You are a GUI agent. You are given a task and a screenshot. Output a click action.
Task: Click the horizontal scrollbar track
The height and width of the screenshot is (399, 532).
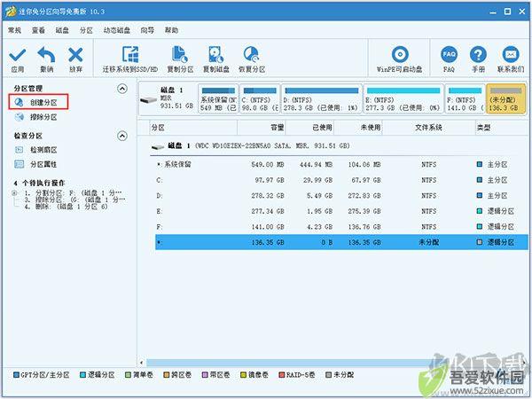[334, 363]
